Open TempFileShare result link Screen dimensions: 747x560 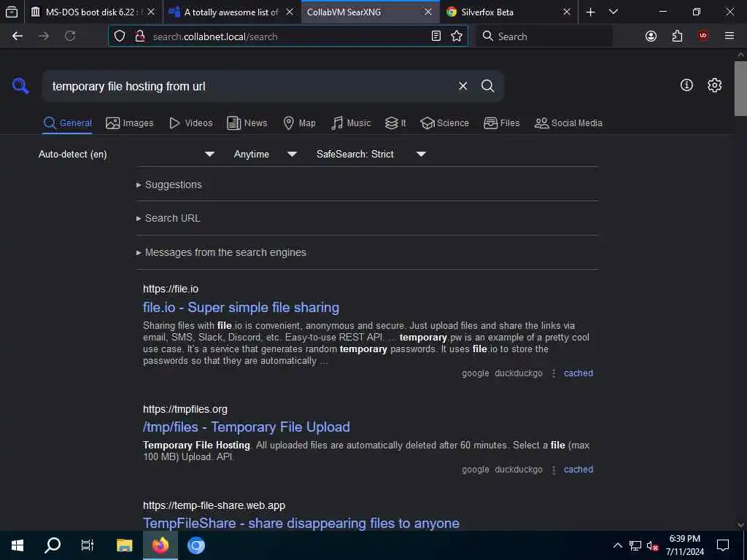(301, 523)
